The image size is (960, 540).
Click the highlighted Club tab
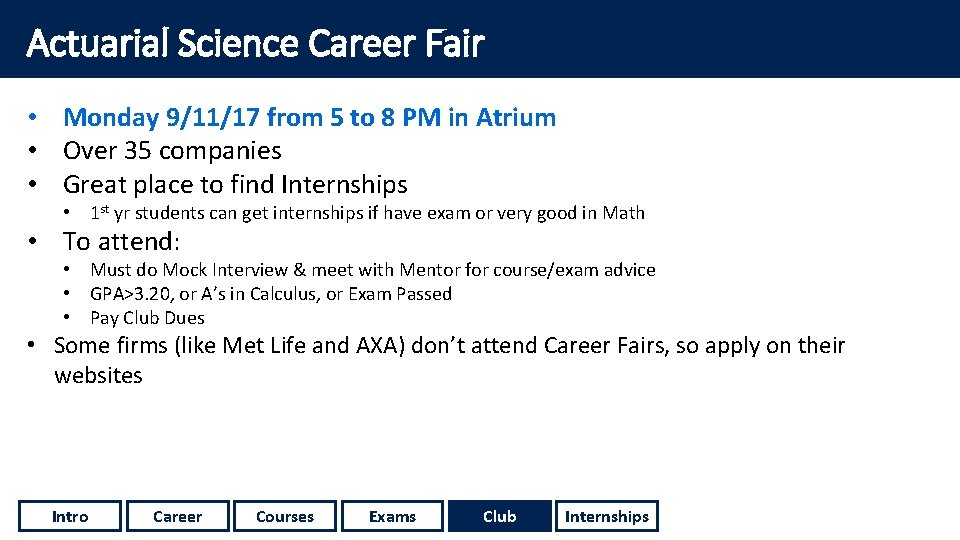(x=500, y=516)
